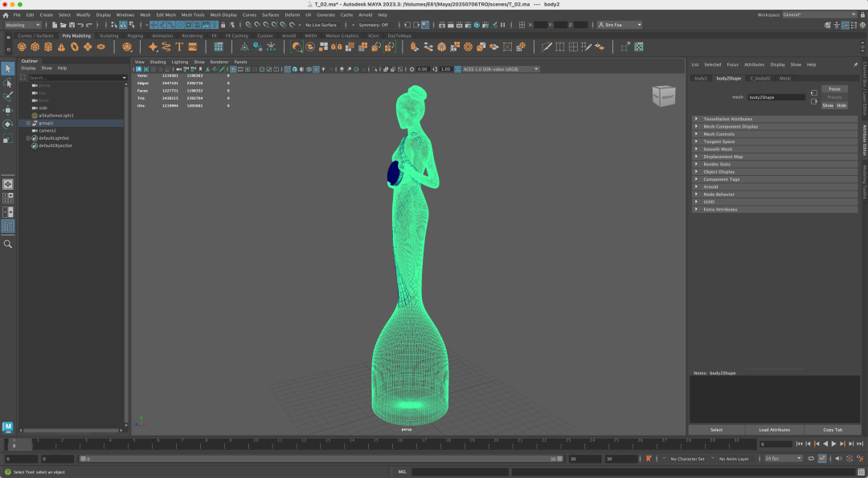
Task: Select the polygon sphere shelf icon
Action: pyautogui.click(x=22, y=47)
